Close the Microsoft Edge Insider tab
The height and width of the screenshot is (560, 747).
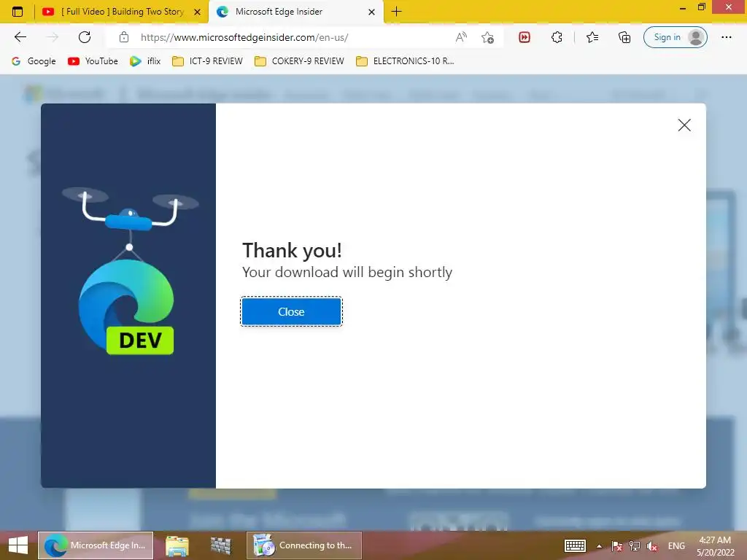[x=371, y=12]
